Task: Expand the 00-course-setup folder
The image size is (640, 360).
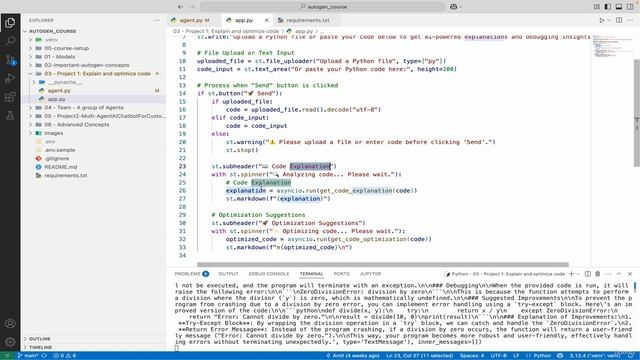Action: (x=30, y=48)
